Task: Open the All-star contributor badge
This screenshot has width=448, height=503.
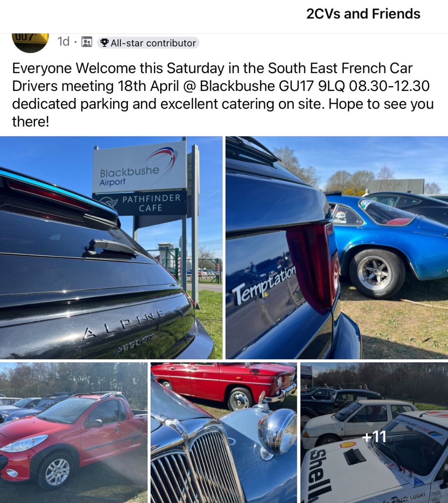Action: click(x=148, y=42)
